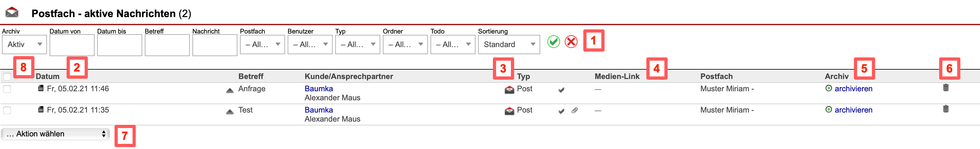Click the Post envelope icon in Test row

point(509,111)
